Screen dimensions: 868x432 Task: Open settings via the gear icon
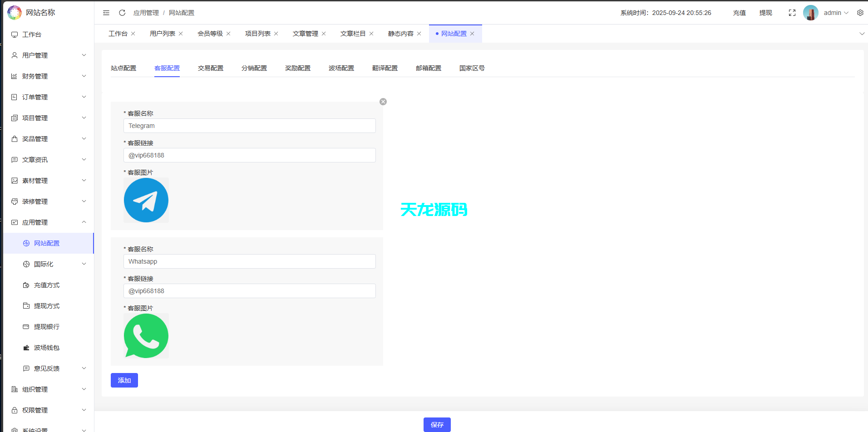(860, 13)
